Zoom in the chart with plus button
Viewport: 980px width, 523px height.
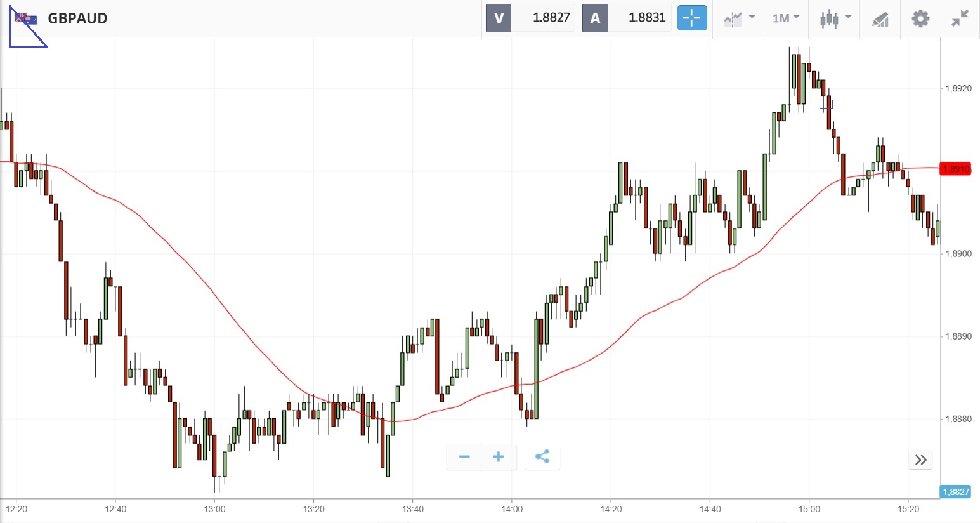pos(499,457)
